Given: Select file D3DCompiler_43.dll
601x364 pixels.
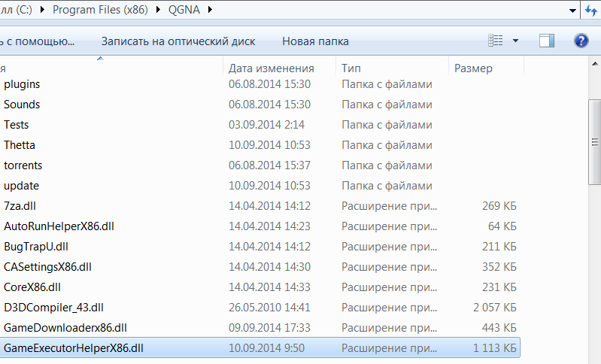Looking at the screenshot, I should click(53, 308).
